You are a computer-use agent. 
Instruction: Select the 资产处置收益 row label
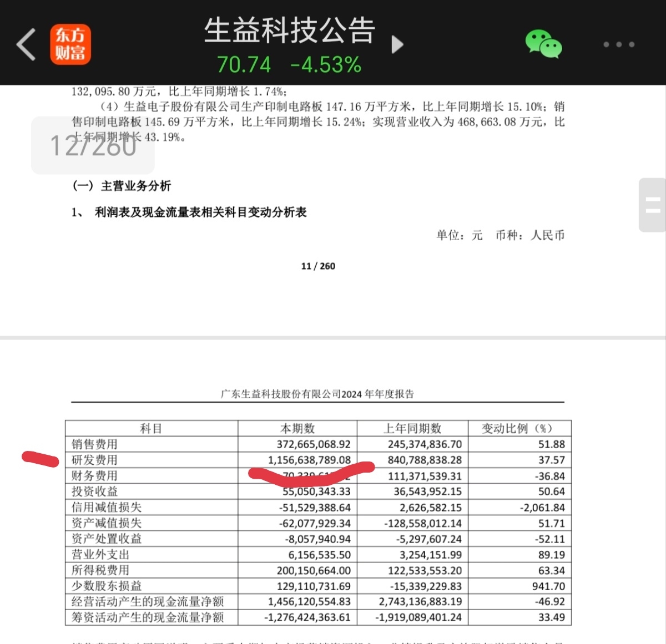(x=107, y=539)
